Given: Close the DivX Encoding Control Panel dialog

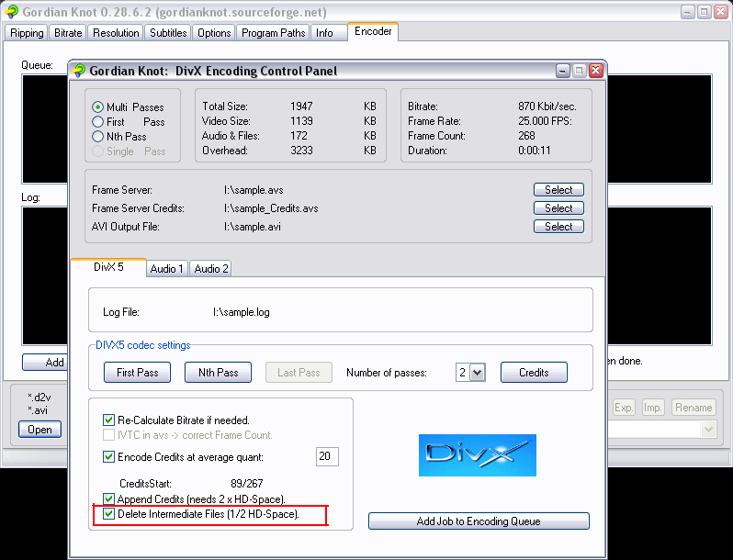Looking at the screenshot, I should [595, 71].
